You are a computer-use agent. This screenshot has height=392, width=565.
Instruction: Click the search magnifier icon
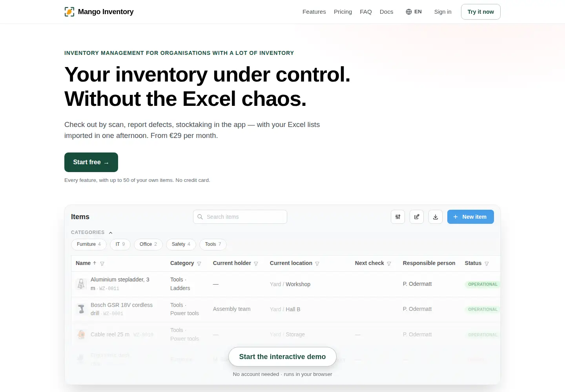(200, 217)
